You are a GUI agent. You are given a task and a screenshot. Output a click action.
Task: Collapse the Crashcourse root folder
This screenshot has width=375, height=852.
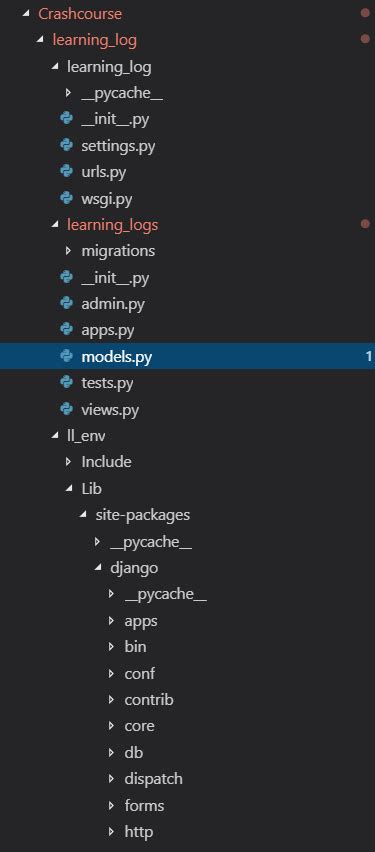click(x=26, y=14)
